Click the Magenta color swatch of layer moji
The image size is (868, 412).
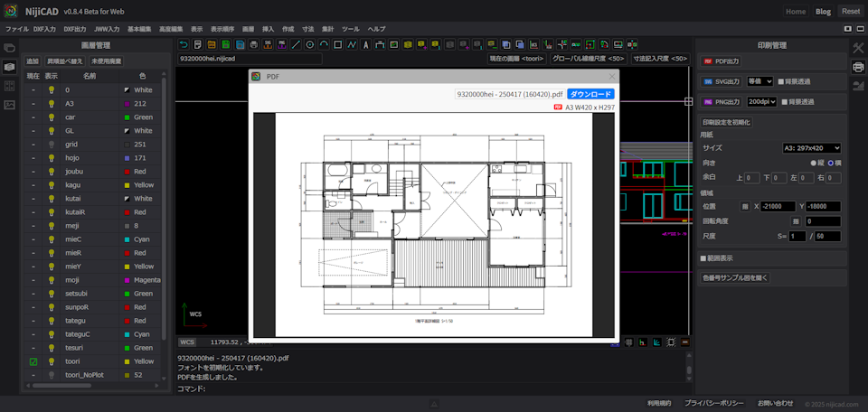tap(127, 280)
